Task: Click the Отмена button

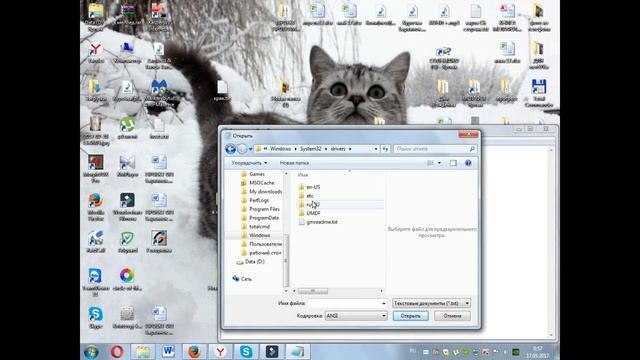Action: click(x=452, y=316)
